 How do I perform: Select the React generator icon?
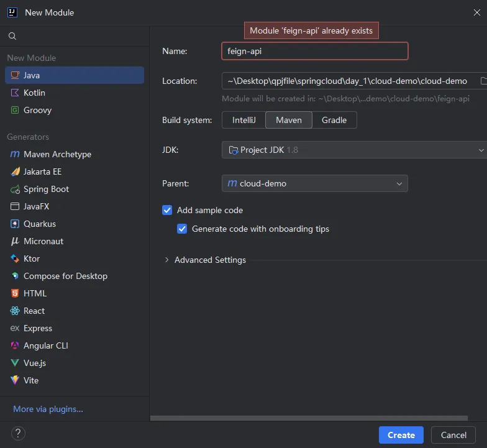point(15,311)
